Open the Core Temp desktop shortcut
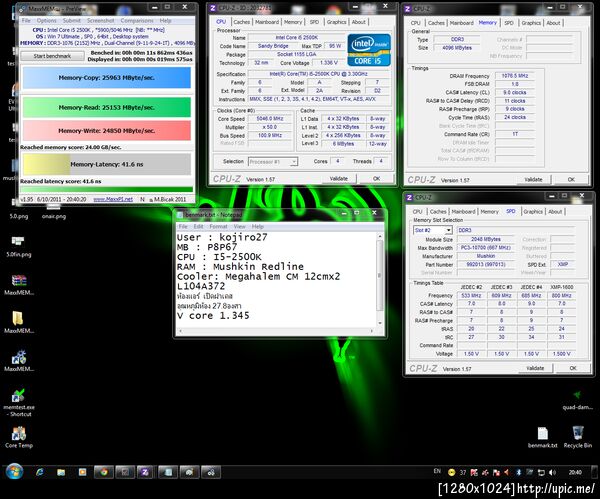 coord(18,436)
